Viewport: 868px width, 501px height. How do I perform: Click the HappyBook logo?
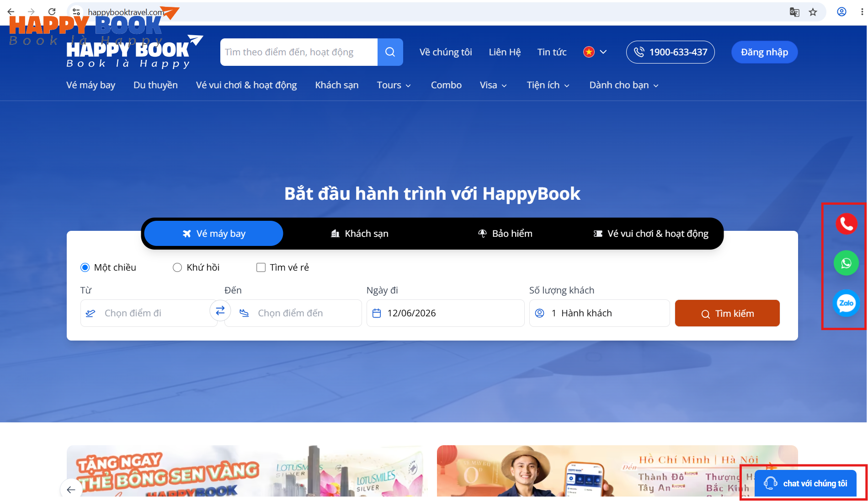point(134,52)
